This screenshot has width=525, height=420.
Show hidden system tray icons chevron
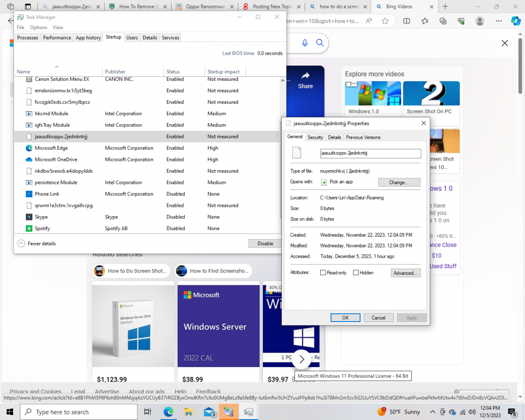pos(433,412)
